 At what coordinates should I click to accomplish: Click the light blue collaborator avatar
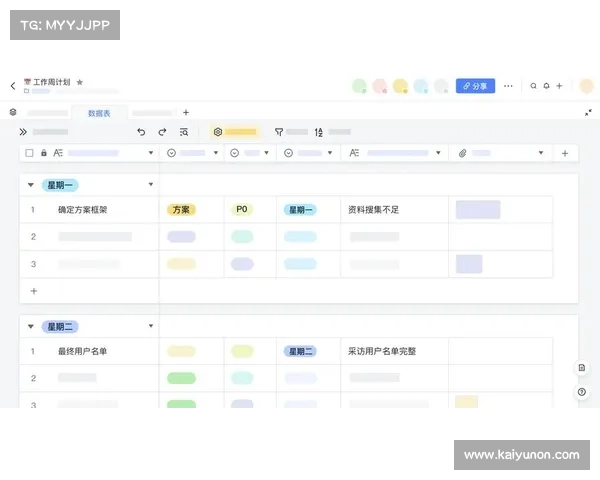pos(421,86)
